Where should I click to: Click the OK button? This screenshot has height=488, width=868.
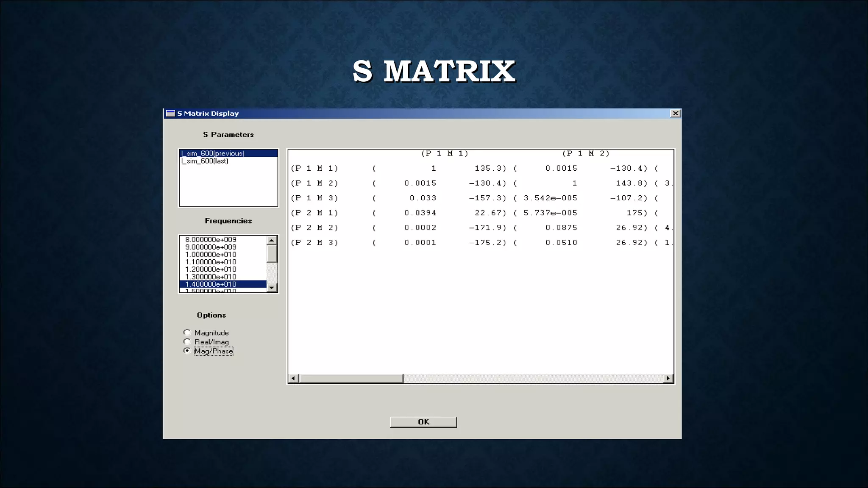pyautogui.click(x=423, y=422)
